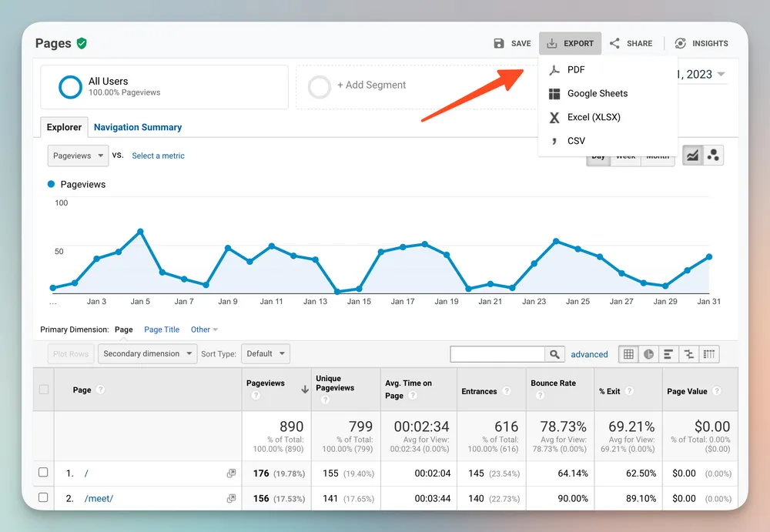The height and width of the screenshot is (532, 770).
Task: Expand the Secondary dimension dropdown
Action: click(x=147, y=354)
